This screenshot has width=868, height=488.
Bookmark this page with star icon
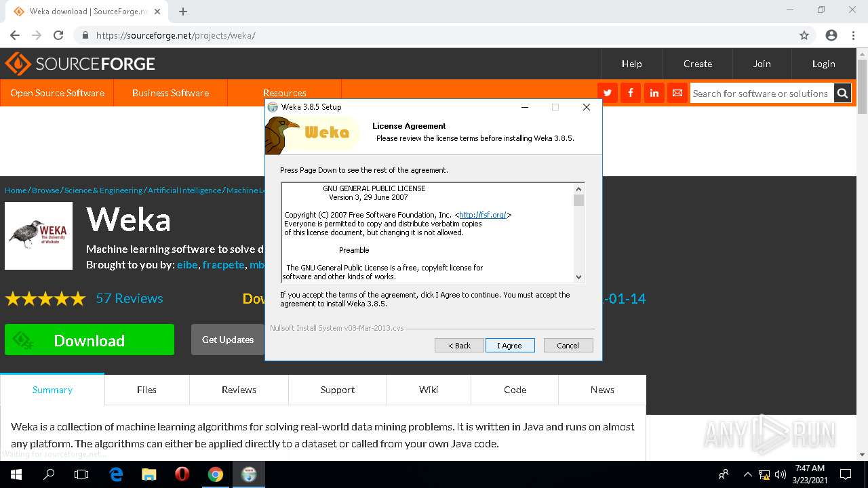pos(804,35)
